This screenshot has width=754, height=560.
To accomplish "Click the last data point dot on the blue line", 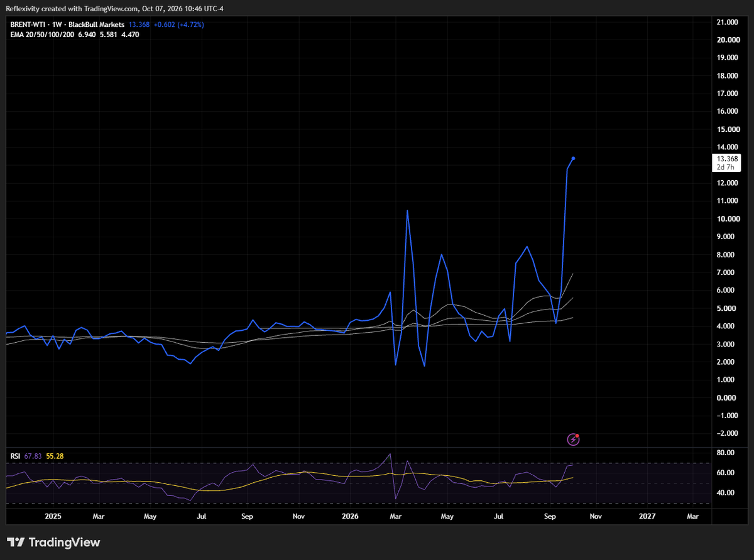I will pos(574,158).
